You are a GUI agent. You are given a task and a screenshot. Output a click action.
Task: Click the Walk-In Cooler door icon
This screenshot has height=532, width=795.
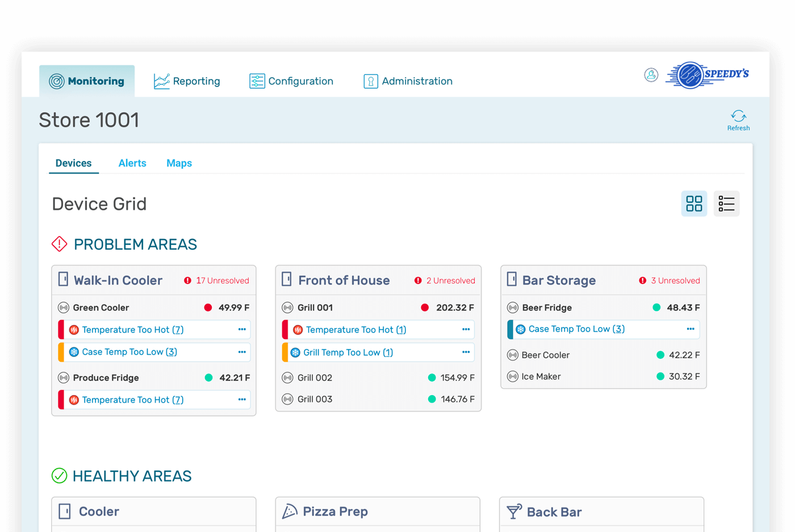pos(63,279)
